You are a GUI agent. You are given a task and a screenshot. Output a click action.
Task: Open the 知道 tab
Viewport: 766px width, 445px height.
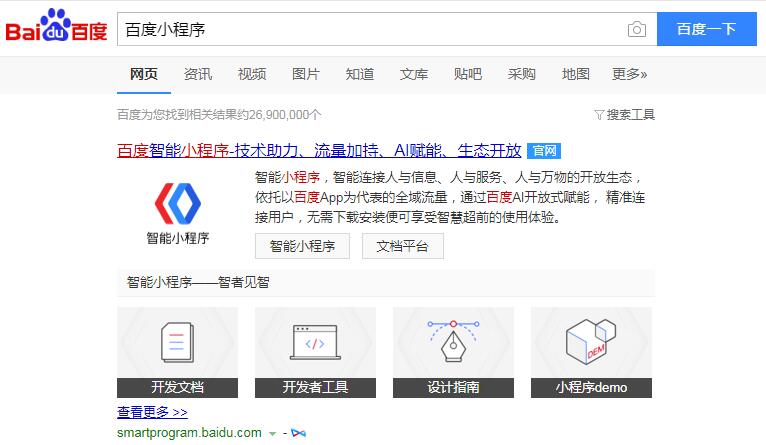(x=360, y=74)
